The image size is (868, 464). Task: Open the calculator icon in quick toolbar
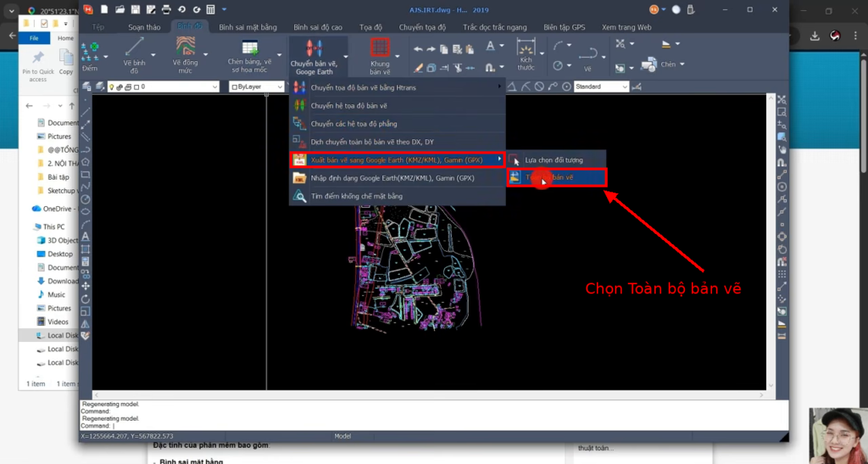coord(210,9)
